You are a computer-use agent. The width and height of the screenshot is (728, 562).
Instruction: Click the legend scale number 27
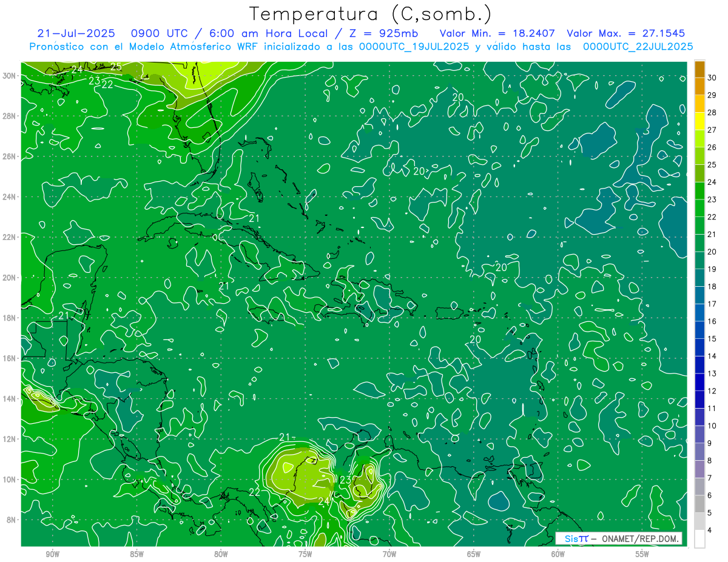[712, 130]
